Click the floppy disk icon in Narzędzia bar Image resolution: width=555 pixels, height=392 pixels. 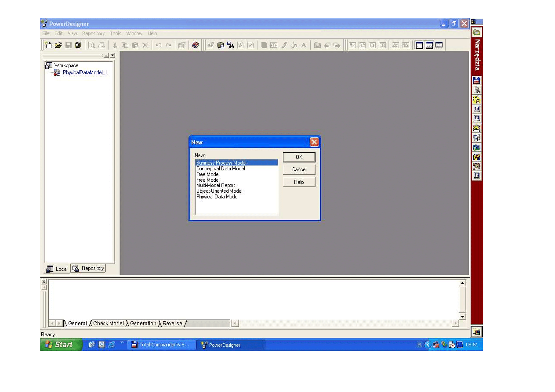pyautogui.click(x=477, y=80)
